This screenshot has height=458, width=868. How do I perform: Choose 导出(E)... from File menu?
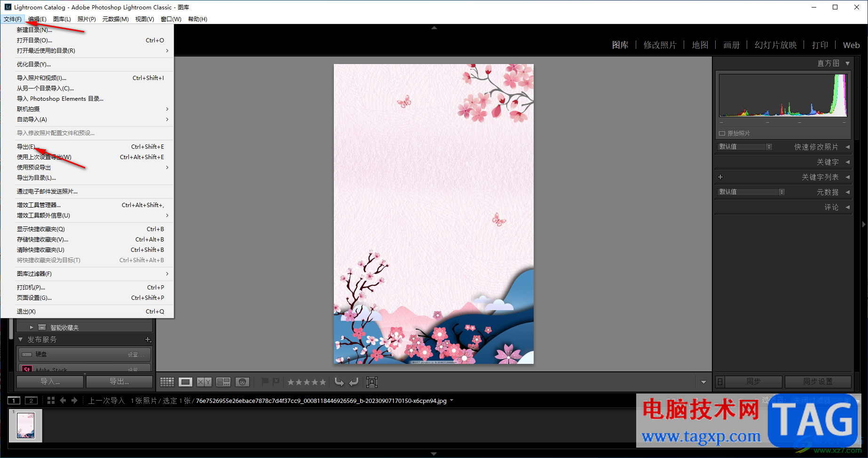pyautogui.click(x=87, y=147)
